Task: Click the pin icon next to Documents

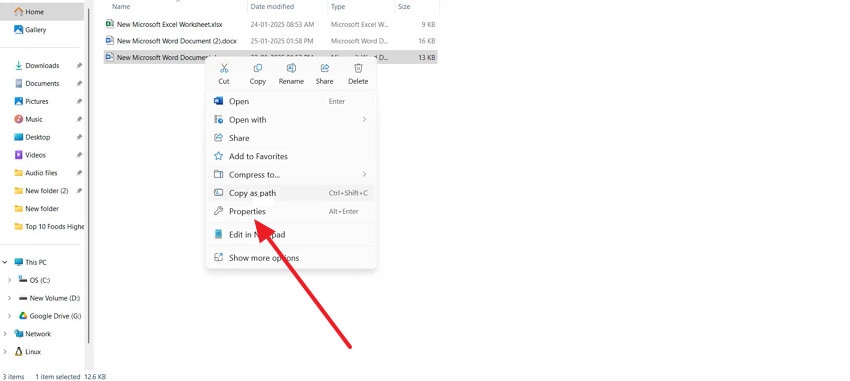Action: click(x=79, y=83)
